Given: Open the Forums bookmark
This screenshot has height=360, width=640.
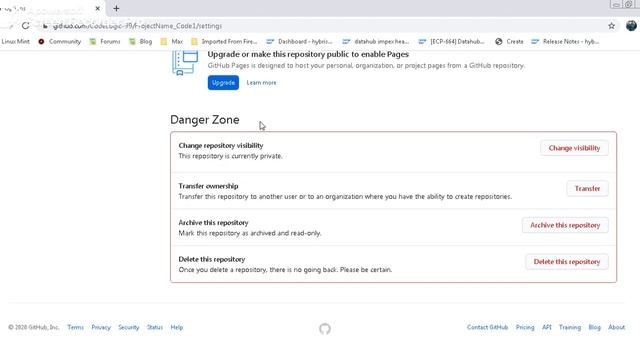Looking at the screenshot, I should [105, 42].
